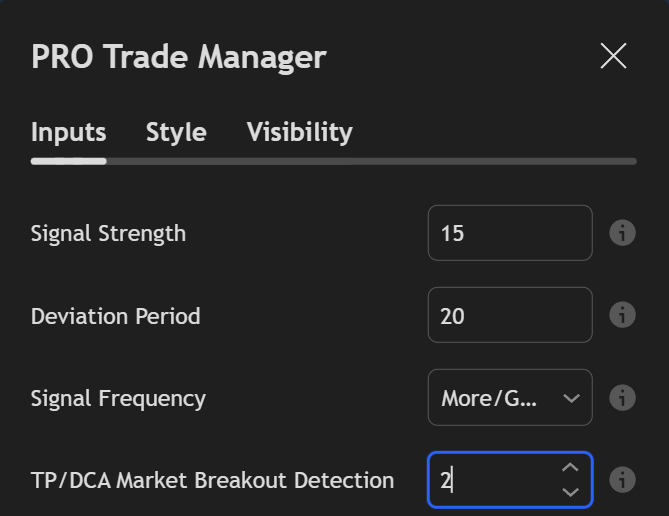669x516 pixels.
Task: Open the Visibility tab
Action: pos(299,132)
